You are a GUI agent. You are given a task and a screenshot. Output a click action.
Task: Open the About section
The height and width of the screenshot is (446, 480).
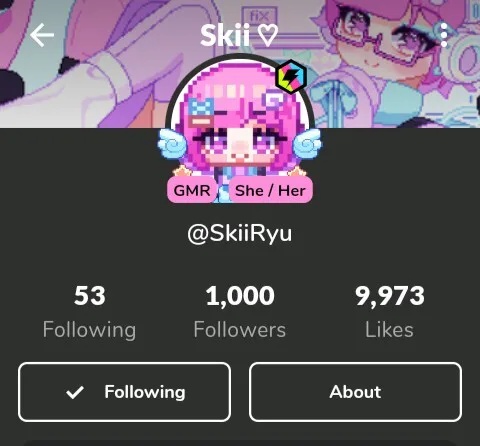click(x=355, y=392)
